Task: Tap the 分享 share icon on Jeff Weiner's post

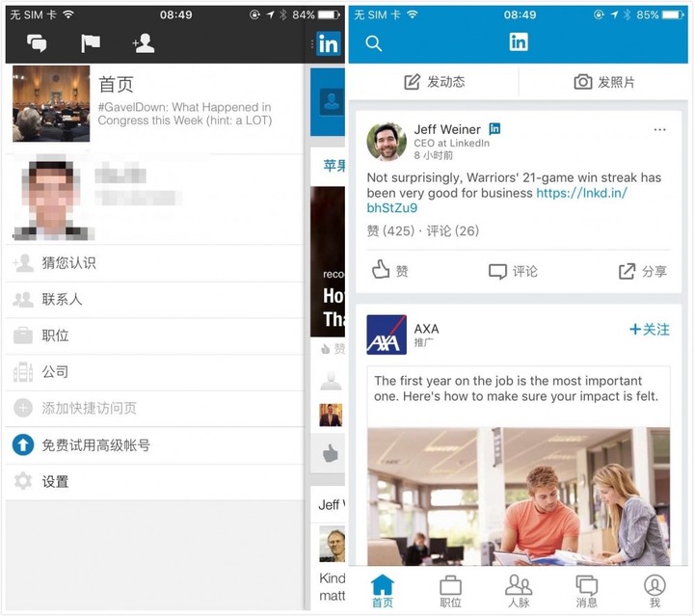Action: [x=627, y=271]
